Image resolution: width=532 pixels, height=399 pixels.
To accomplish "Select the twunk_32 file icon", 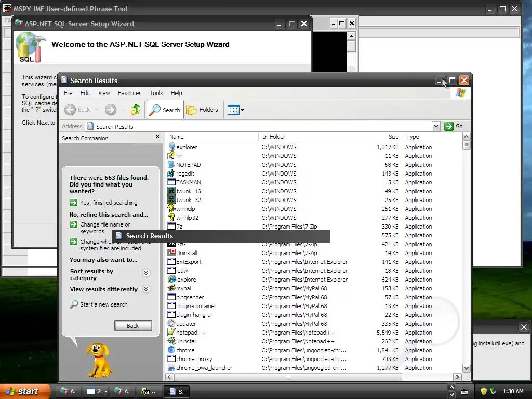I will [171, 200].
